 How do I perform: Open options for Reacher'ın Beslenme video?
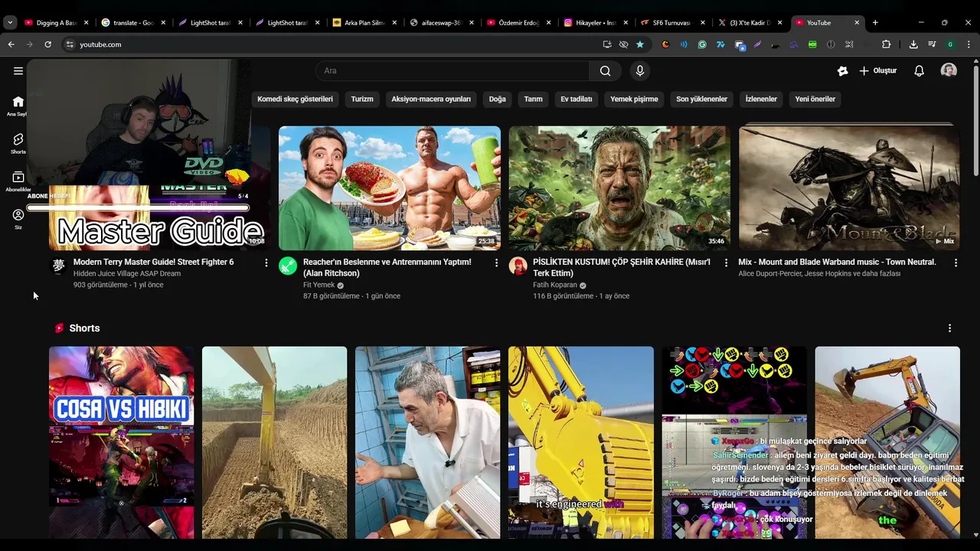click(x=496, y=262)
